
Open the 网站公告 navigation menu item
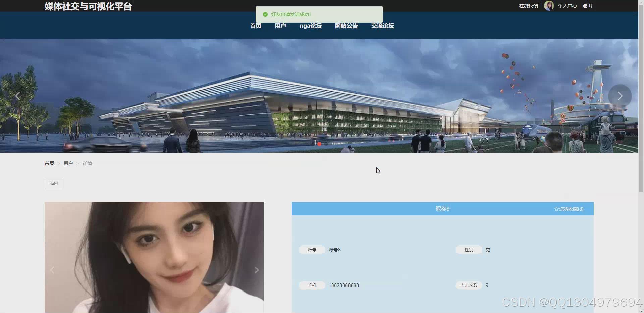346,26
